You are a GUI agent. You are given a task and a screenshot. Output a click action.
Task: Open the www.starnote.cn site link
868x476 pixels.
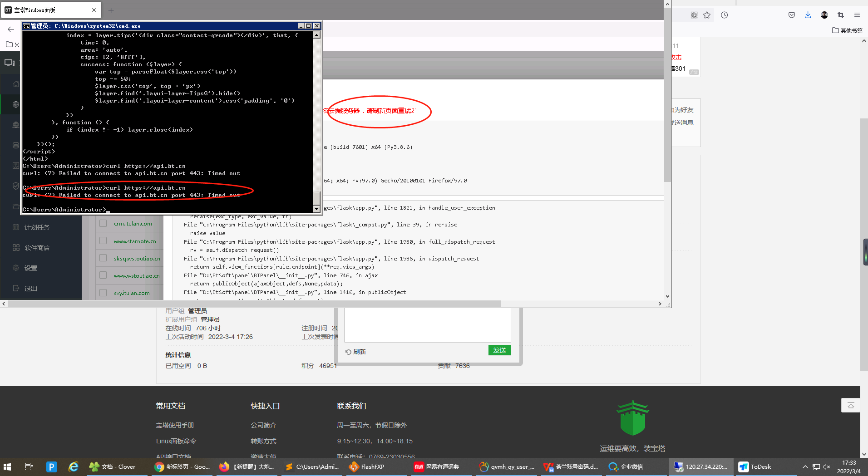pos(135,241)
